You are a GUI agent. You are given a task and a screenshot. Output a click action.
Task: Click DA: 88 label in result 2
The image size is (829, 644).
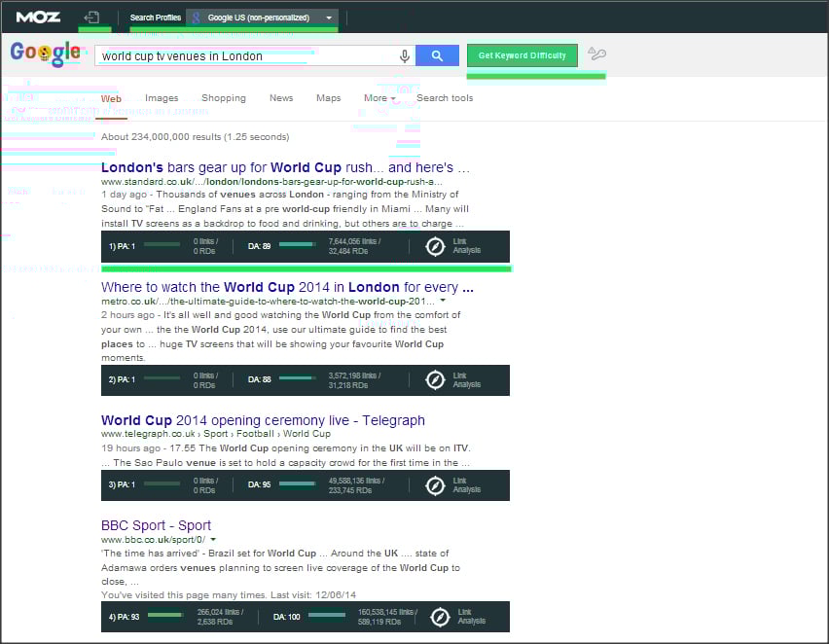coord(260,379)
